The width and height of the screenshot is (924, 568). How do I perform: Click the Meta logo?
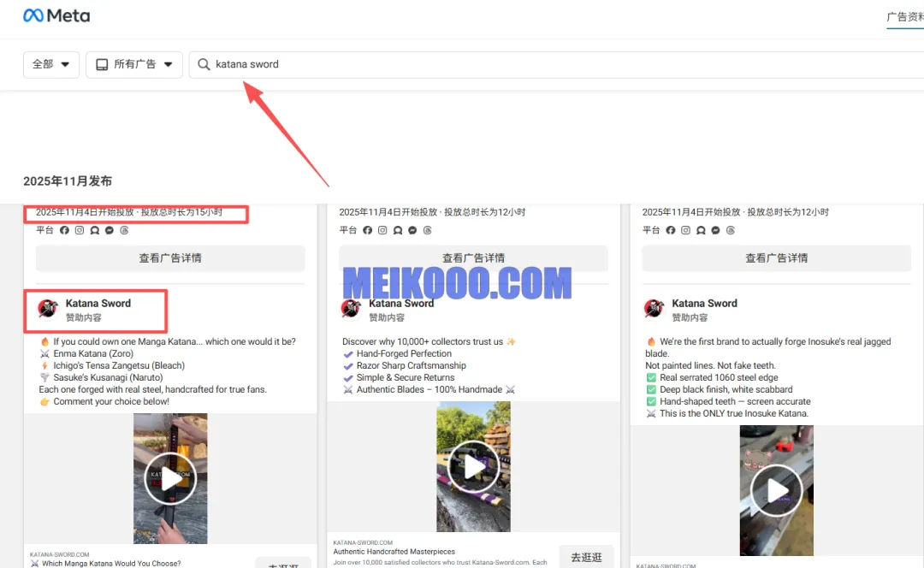coord(56,16)
